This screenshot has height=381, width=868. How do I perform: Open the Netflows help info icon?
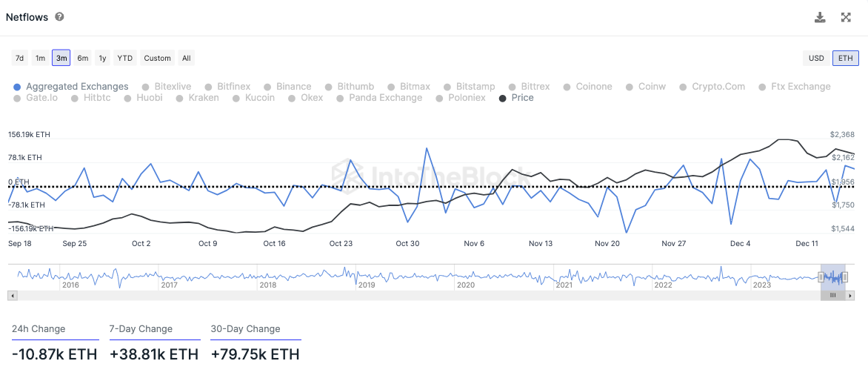(x=59, y=16)
